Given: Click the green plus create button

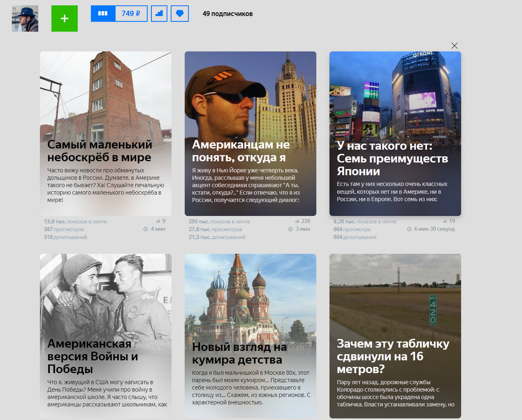Looking at the screenshot, I should click(64, 18).
